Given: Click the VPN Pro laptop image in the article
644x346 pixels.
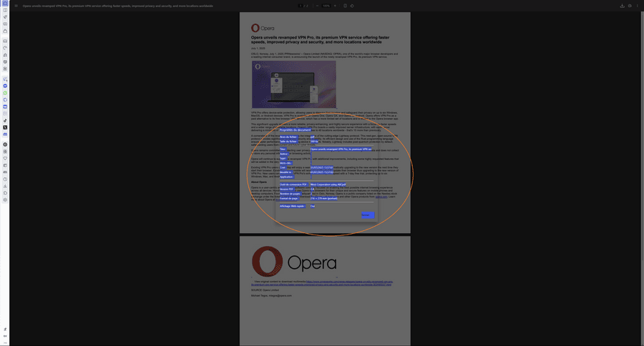Looking at the screenshot, I should (294, 84).
